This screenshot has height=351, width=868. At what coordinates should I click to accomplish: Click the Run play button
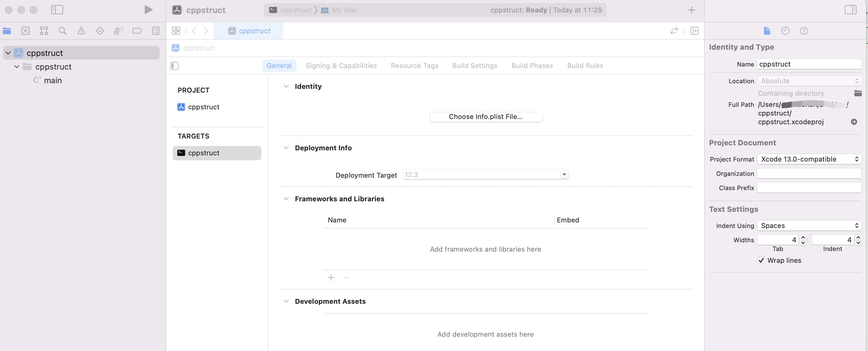(148, 10)
